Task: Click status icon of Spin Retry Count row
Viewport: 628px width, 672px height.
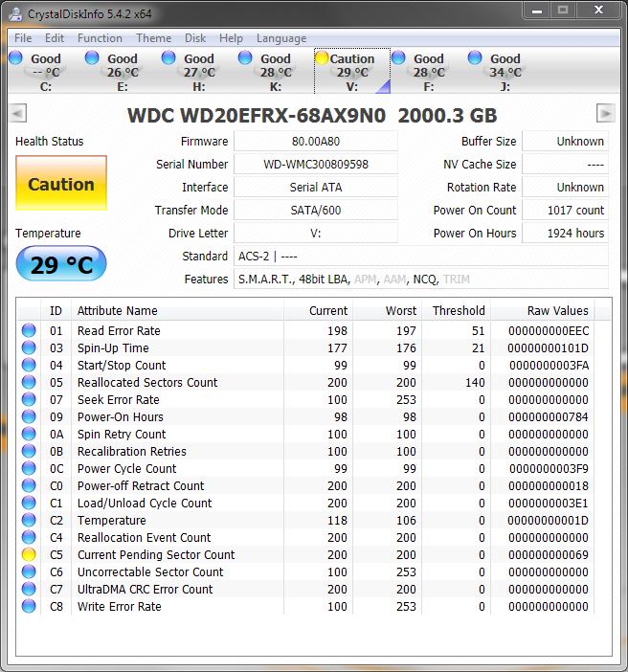Action: 29,434
